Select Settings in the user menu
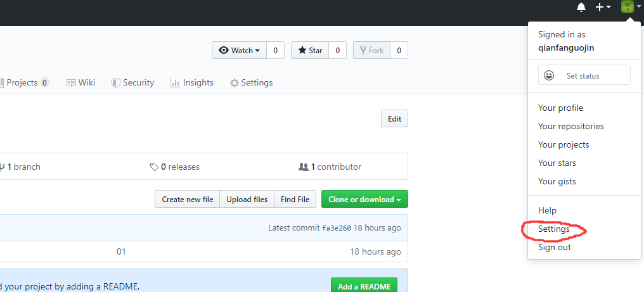 (x=553, y=229)
